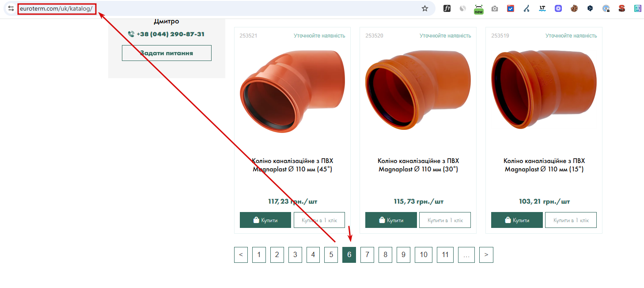The height and width of the screenshot is (288, 644).
Task: Open the red checkmark calendar extension
Action: point(511,8)
